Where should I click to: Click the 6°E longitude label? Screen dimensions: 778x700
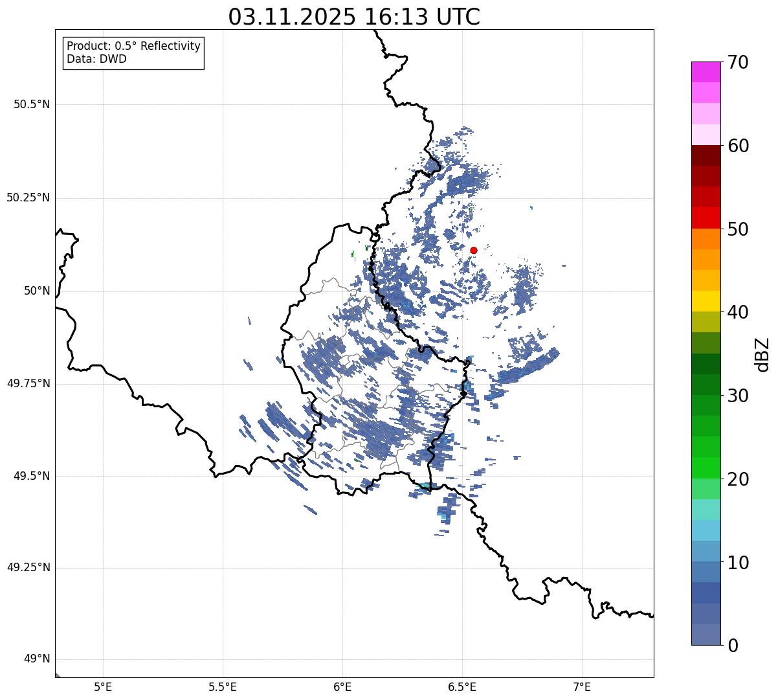pyautogui.click(x=342, y=687)
